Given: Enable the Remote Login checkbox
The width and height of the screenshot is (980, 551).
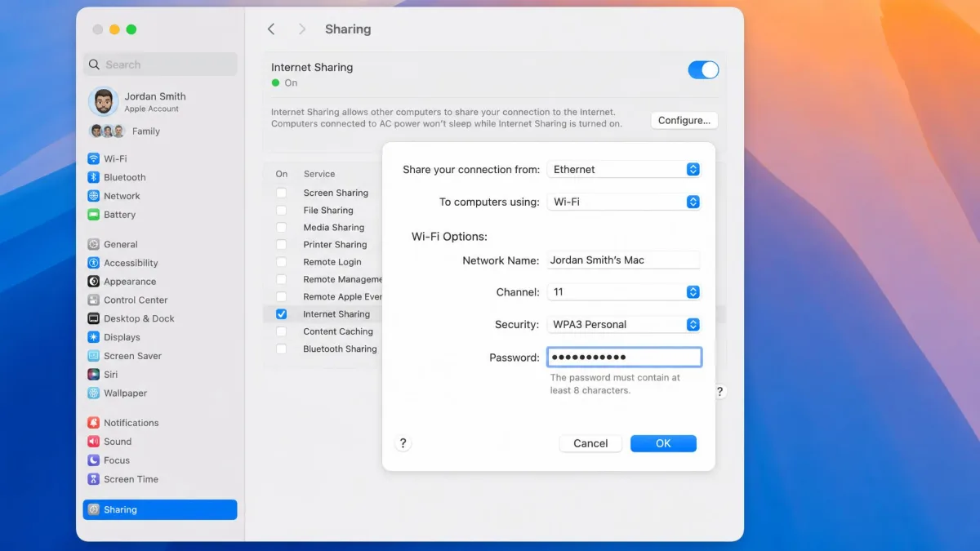Looking at the screenshot, I should click(x=282, y=262).
